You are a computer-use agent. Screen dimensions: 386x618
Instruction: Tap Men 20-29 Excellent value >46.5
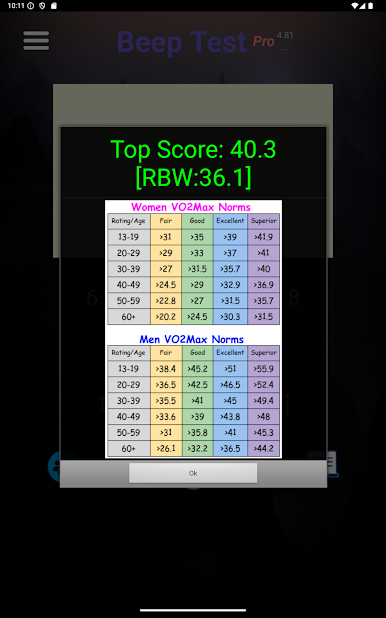coord(230,384)
